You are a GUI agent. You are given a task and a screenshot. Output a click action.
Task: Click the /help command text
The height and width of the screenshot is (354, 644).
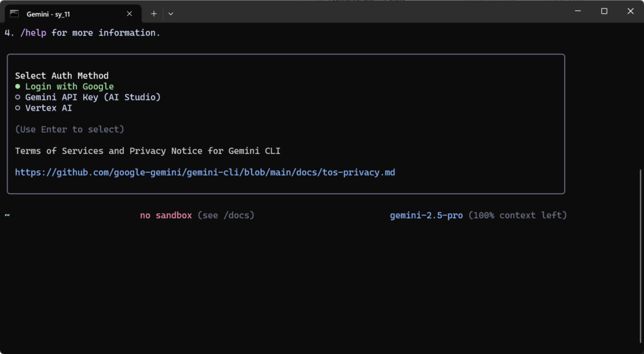33,33
